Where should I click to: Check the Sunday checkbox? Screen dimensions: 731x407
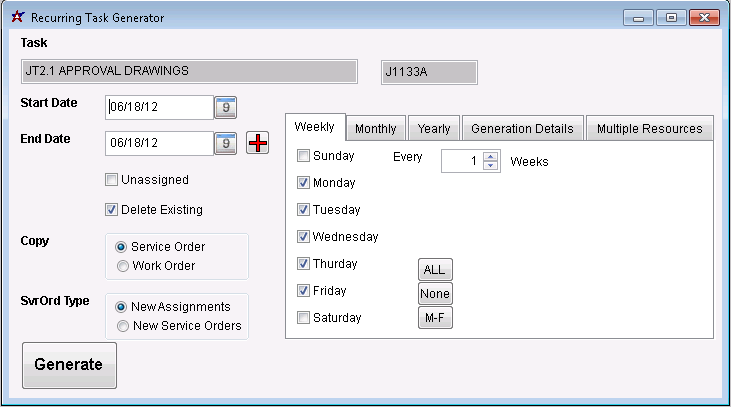point(303,156)
